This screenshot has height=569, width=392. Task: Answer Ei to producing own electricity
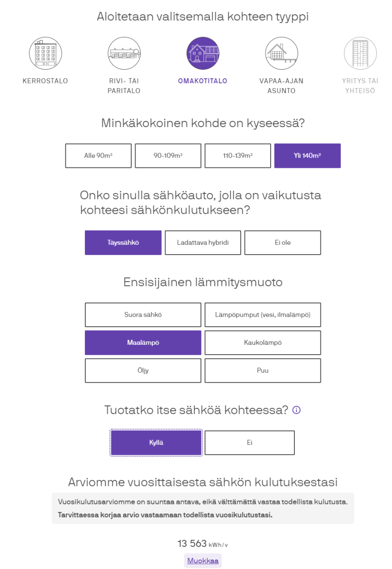249,442
